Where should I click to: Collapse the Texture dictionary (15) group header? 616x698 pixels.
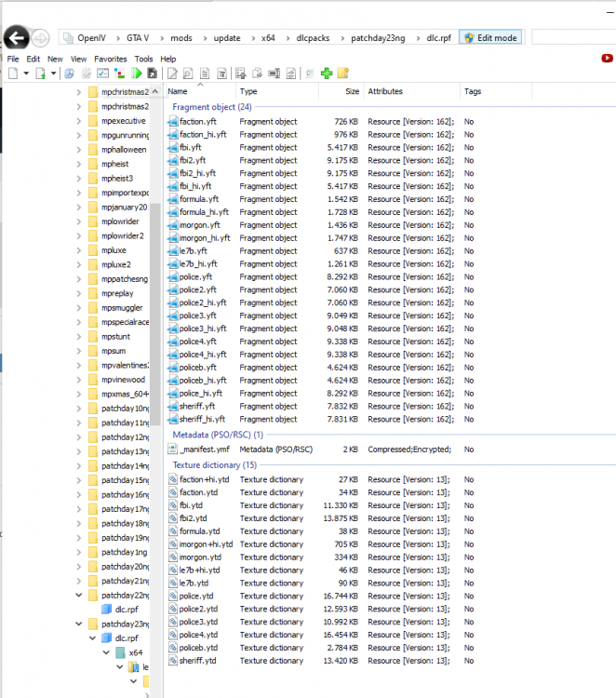[x=215, y=464]
